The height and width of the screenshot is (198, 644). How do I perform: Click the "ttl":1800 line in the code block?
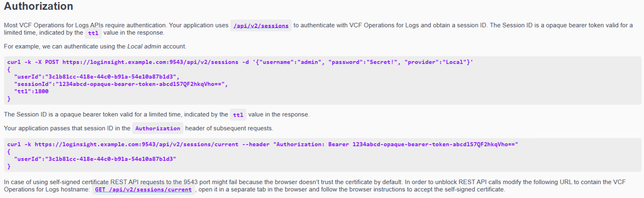(31, 91)
